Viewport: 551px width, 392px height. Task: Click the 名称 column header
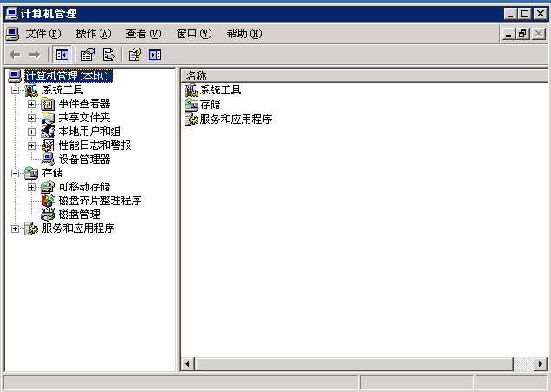coord(364,76)
